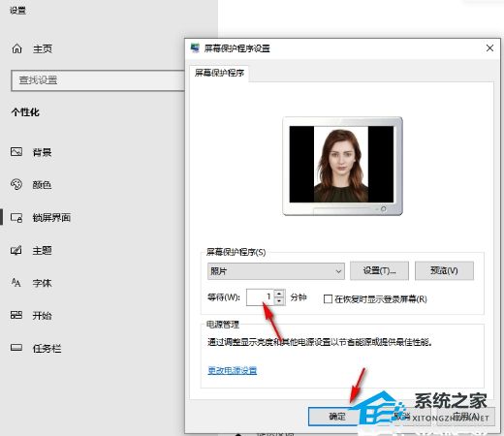Click the 预览(V) preview button

pyautogui.click(x=444, y=270)
